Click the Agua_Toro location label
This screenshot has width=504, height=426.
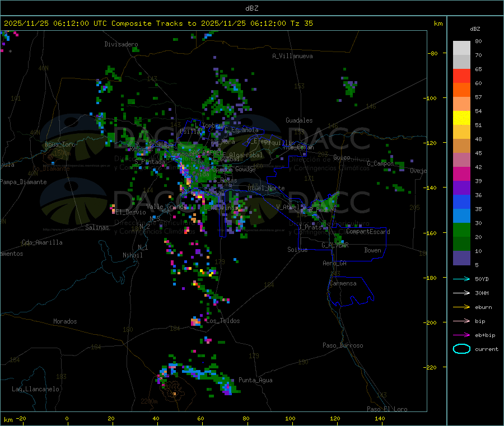[x=60, y=144]
